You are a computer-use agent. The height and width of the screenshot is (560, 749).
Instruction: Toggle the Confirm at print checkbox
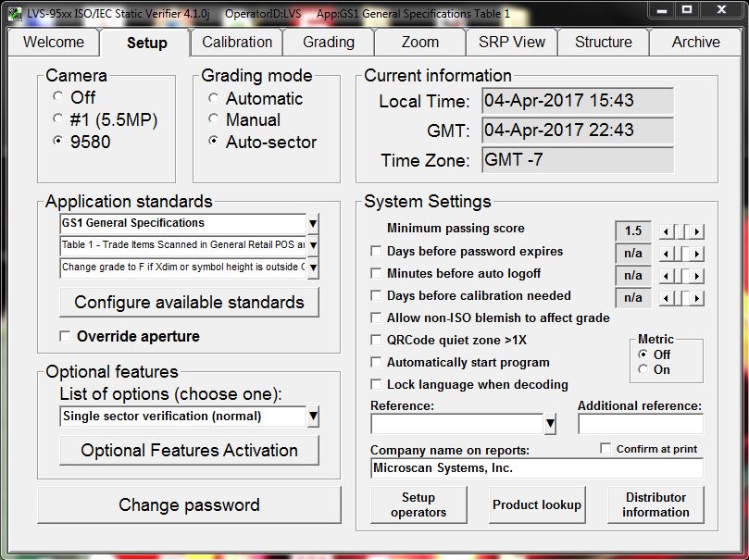pos(605,448)
